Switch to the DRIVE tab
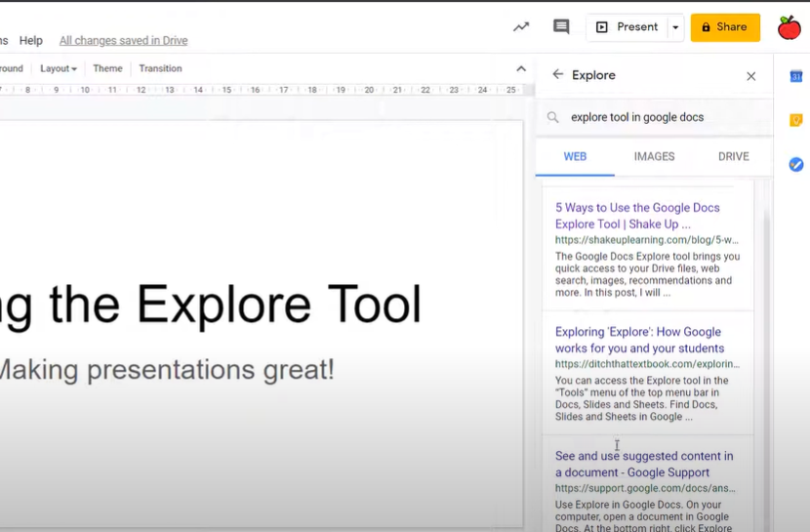The width and height of the screenshot is (810, 532). click(733, 156)
